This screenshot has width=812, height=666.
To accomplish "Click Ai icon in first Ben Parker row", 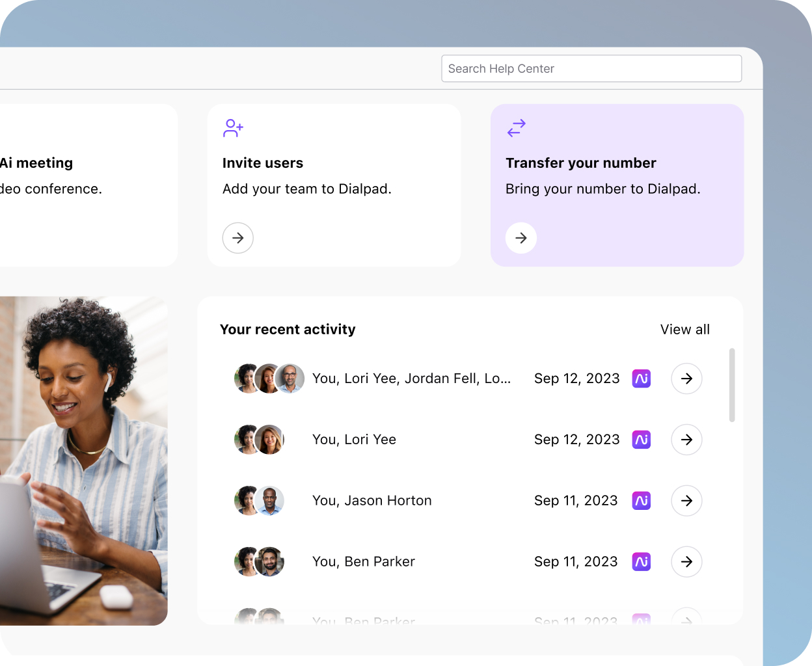I will click(642, 562).
